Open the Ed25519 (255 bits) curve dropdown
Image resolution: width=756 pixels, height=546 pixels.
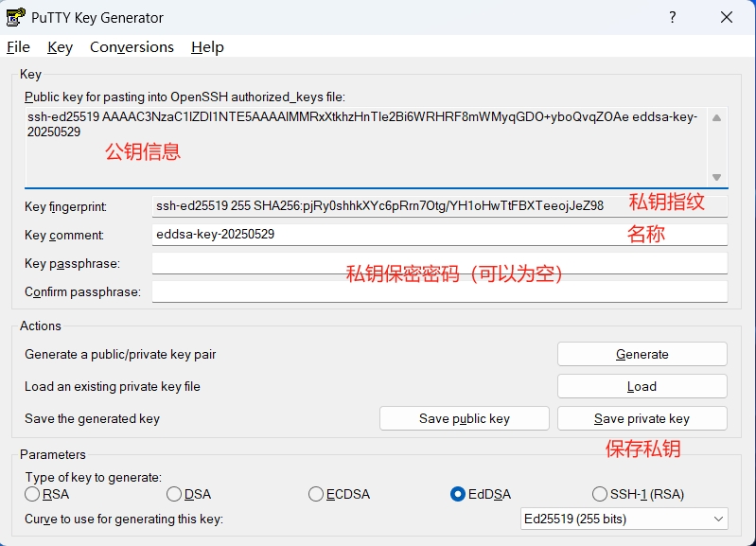(x=624, y=519)
